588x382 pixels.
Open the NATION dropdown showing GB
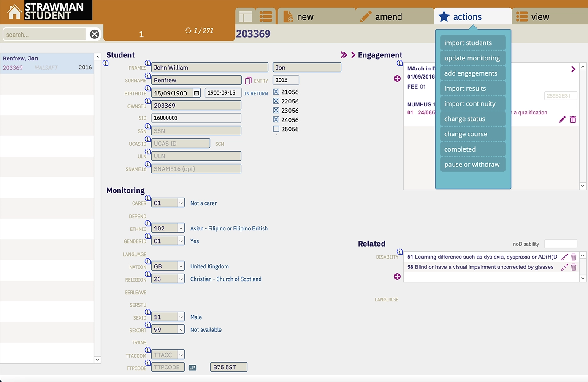coord(168,266)
